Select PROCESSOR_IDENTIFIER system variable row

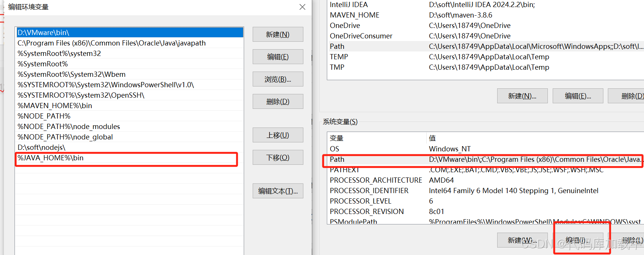click(x=486, y=191)
